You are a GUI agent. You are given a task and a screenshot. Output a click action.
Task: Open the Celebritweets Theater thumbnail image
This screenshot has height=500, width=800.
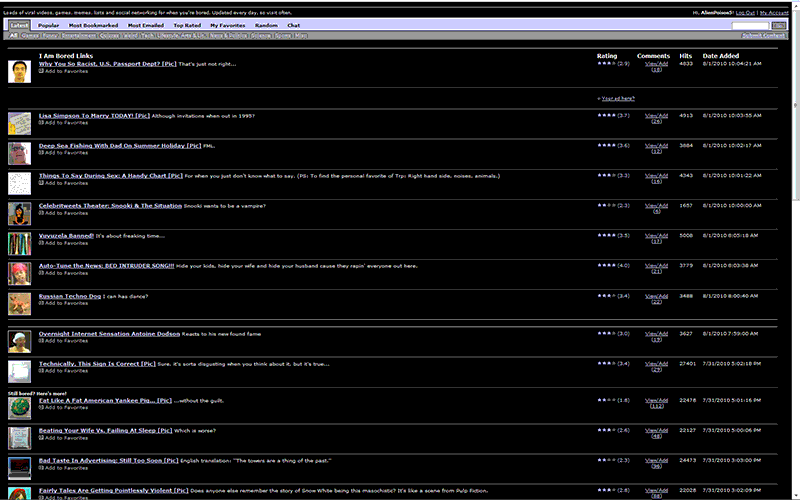coord(19,214)
